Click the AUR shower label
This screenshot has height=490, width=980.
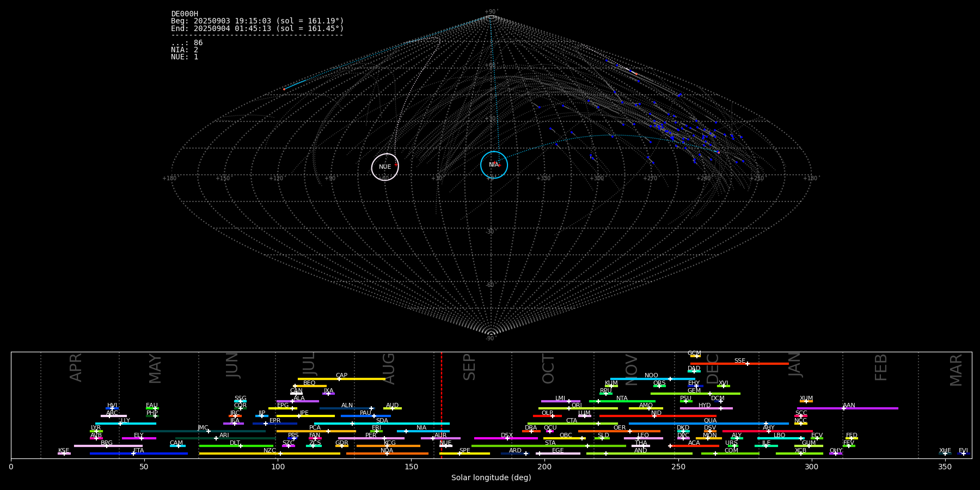tap(440, 436)
